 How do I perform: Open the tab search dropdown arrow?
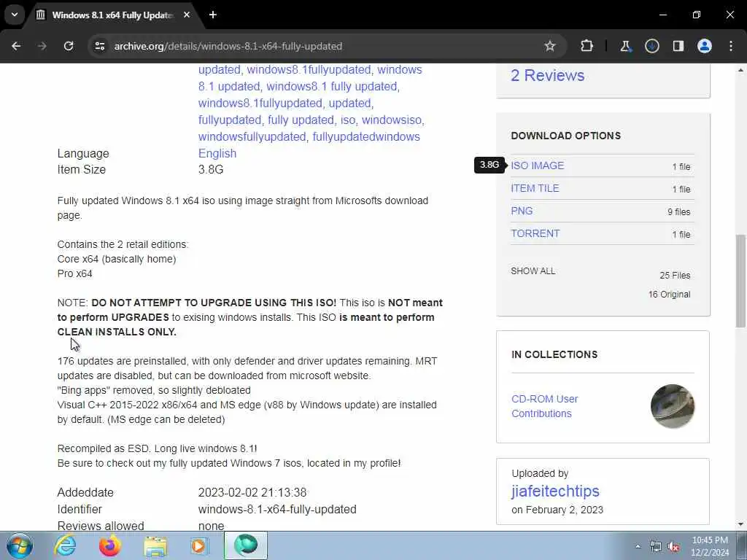pyautogui.click(x=15, y=15)
